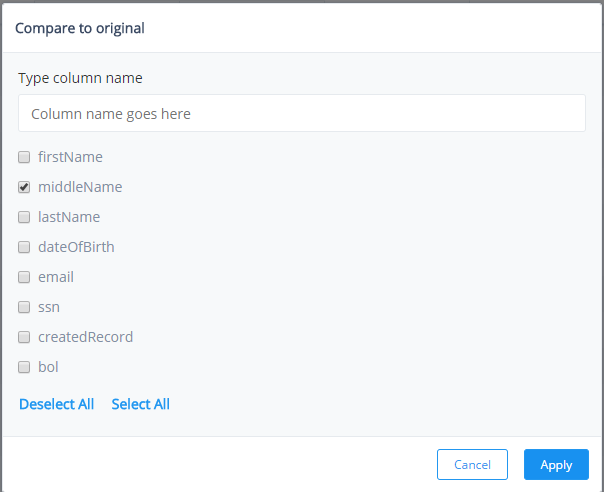The image size is (604, 492).
Task: Cancel the compare dialog
Action: [472, 464]
